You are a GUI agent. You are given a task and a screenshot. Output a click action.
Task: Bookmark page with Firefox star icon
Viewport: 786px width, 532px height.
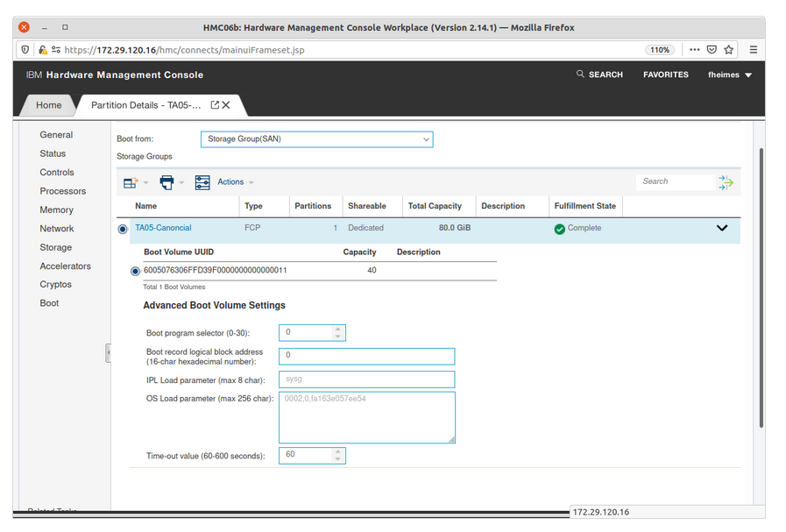pos(729,50)
